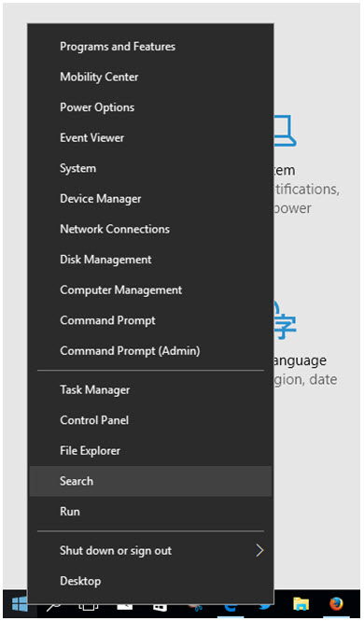Open Command Prompt (Admin)
This screenshot has width=364, height=621.
[150, 351]
